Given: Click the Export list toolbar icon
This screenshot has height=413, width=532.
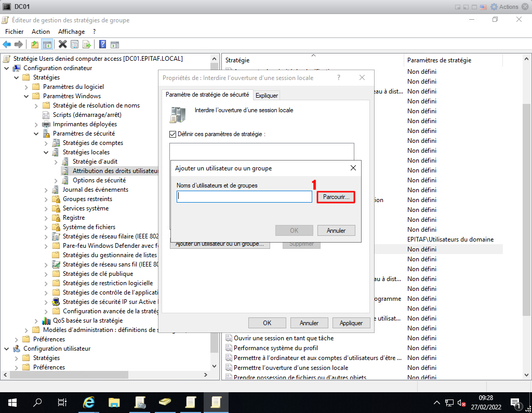Looking at the screenshot, I should pyautogui.click(x=87, y=44).
